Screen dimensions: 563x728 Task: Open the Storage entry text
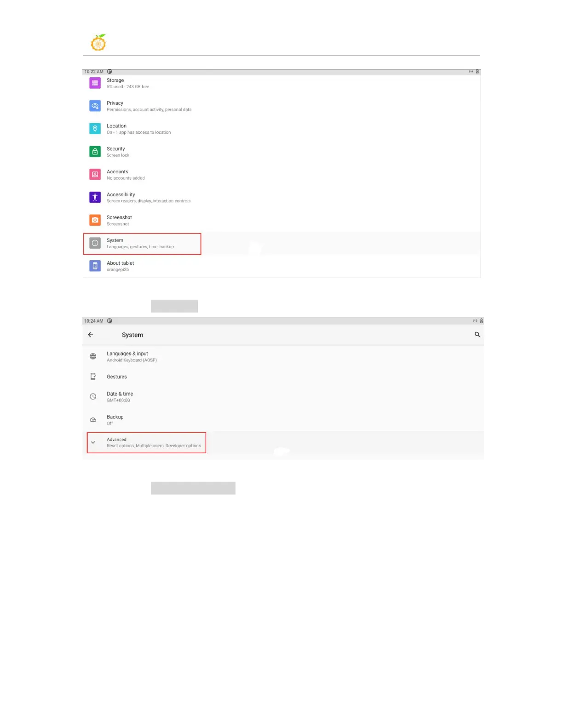pyautogui.click(x=128, y=83)
